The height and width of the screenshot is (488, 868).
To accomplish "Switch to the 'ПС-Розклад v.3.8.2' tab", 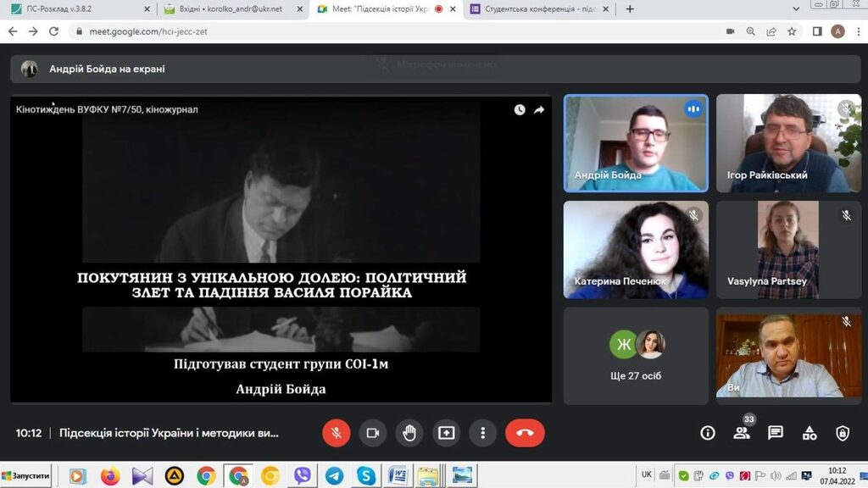I will (76, 9).
